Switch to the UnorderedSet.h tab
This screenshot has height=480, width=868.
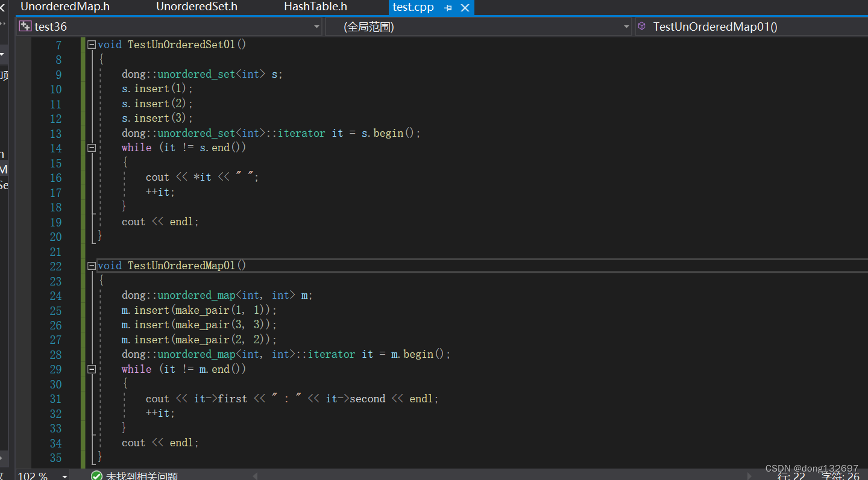[x=197, y=7]
